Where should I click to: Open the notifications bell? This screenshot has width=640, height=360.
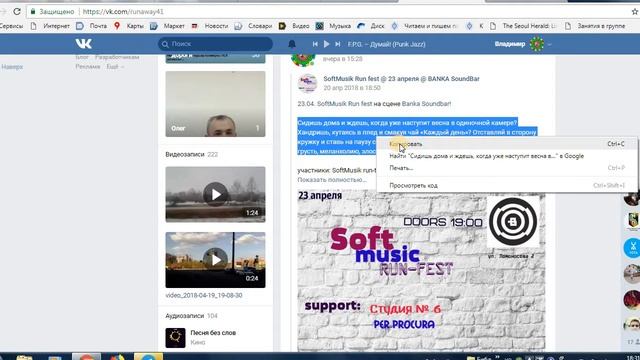[292, 44]
